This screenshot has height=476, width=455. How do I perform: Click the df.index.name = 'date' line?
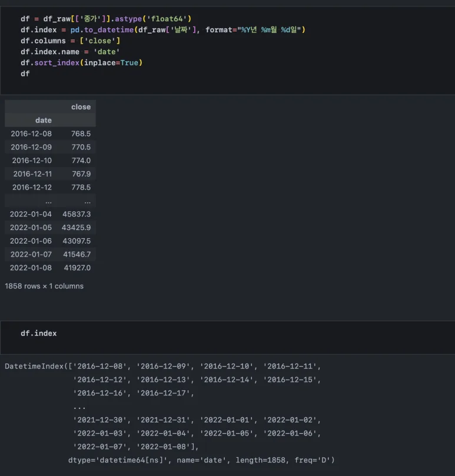[x=70, y=52]
